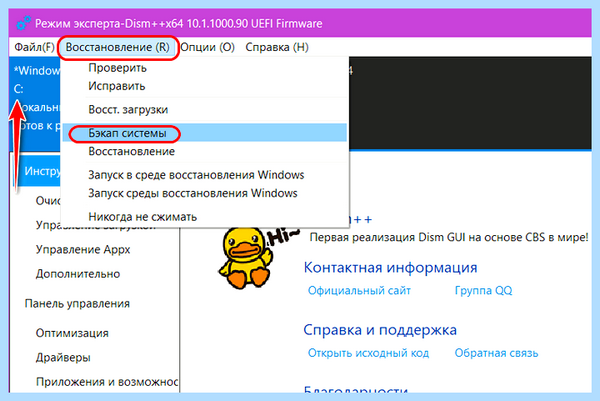Open the Файл(F) menu
The width and height of the screenshot is (600, 401).
[x=34, y=47]
